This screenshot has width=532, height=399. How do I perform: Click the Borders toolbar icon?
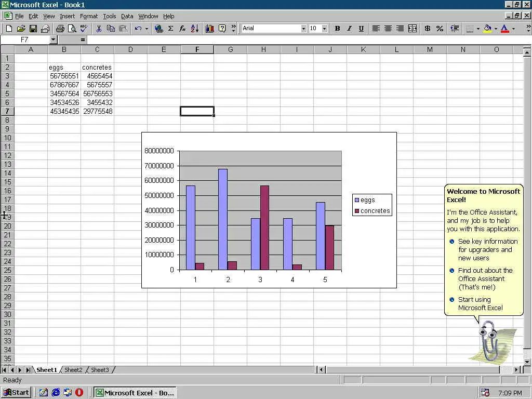point(470,29)
